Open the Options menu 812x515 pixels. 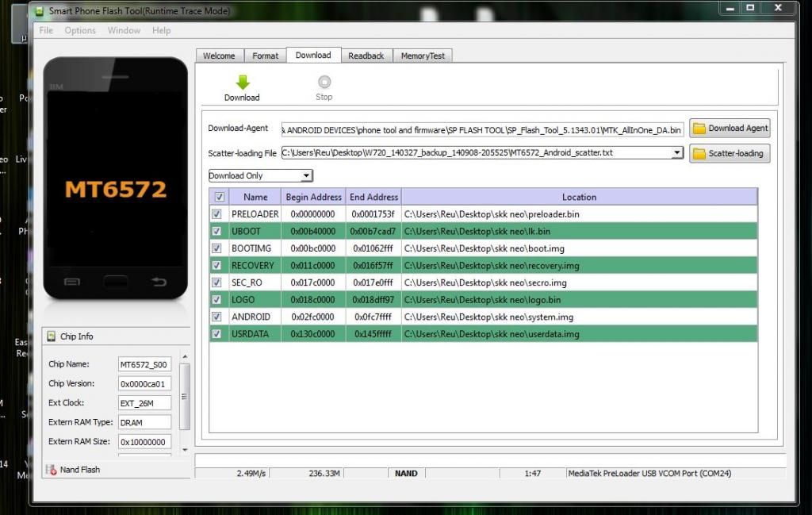coord(80,31)
